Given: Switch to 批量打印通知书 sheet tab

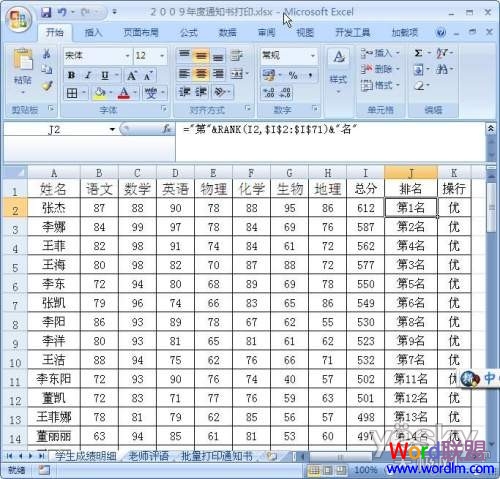Looking at the screenshot, I should [217, 456].
